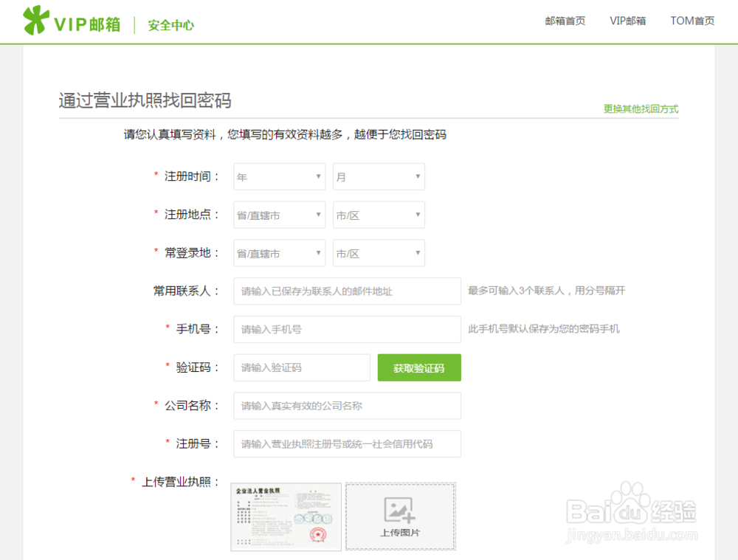Image resolution: width=738 pixels, height=560 pixels.
Task: Open the 市/区 dropdown next to 常登录地
Action: [x=378, y=253]
